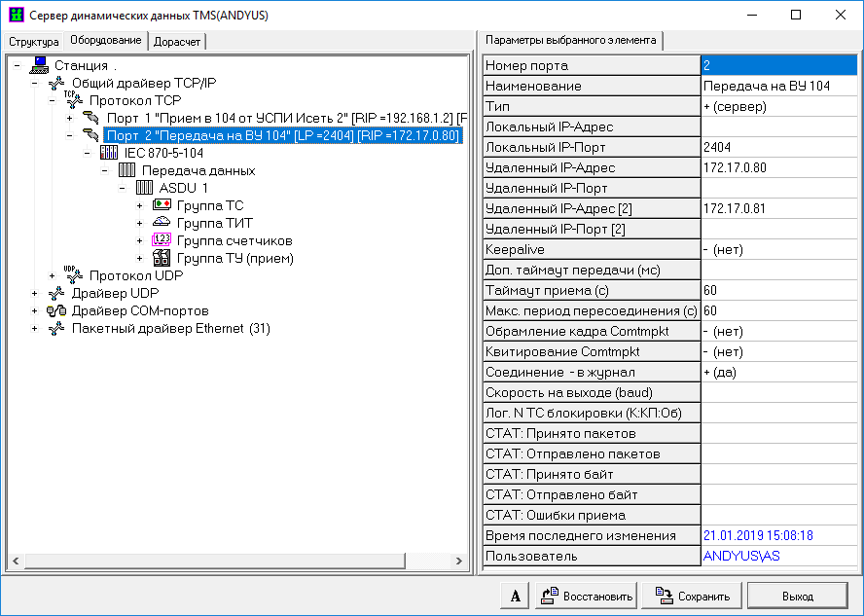Collapse the ASDU 1 tree node
This screenshot has width=864, height=616.
(123, 189)
